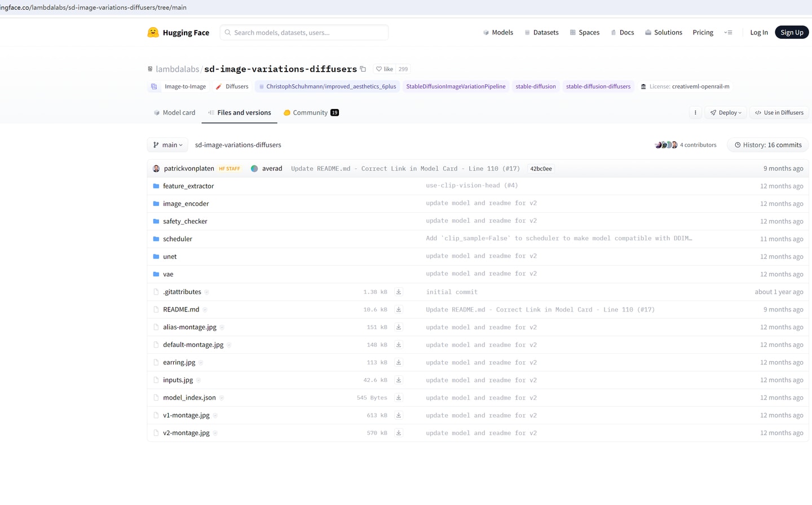This screenshot has width=812, height=505.
Task: Click the Use in Diffusers button
Action: (x=779, y=113)
